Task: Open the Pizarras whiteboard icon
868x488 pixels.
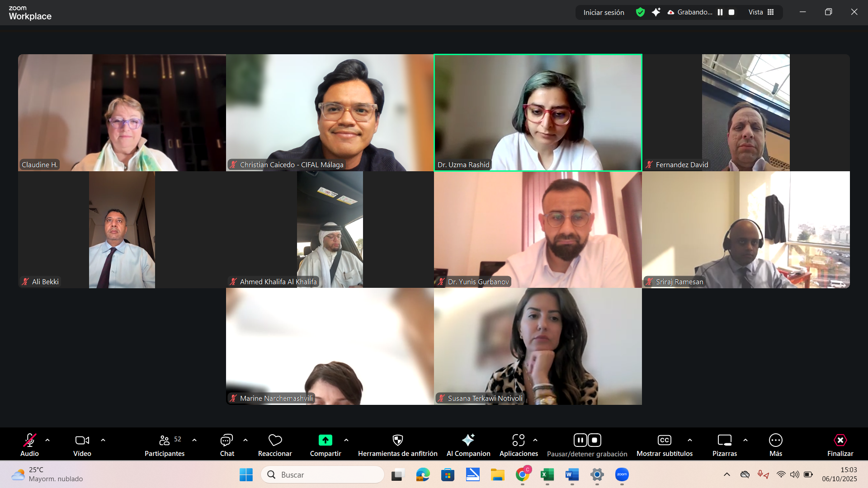Action: (x=724, y=440)
